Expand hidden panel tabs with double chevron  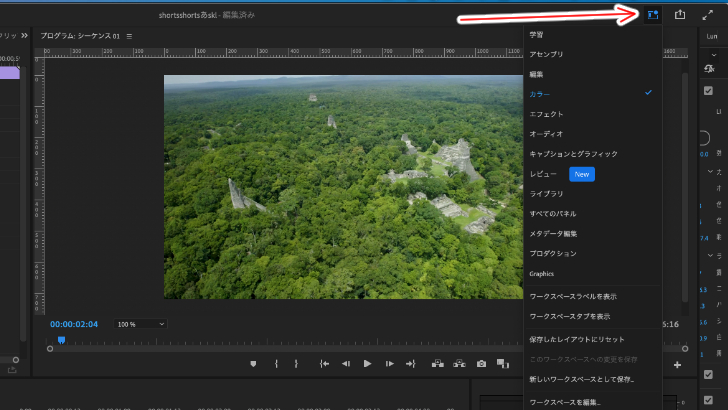(x=24, y=36)
